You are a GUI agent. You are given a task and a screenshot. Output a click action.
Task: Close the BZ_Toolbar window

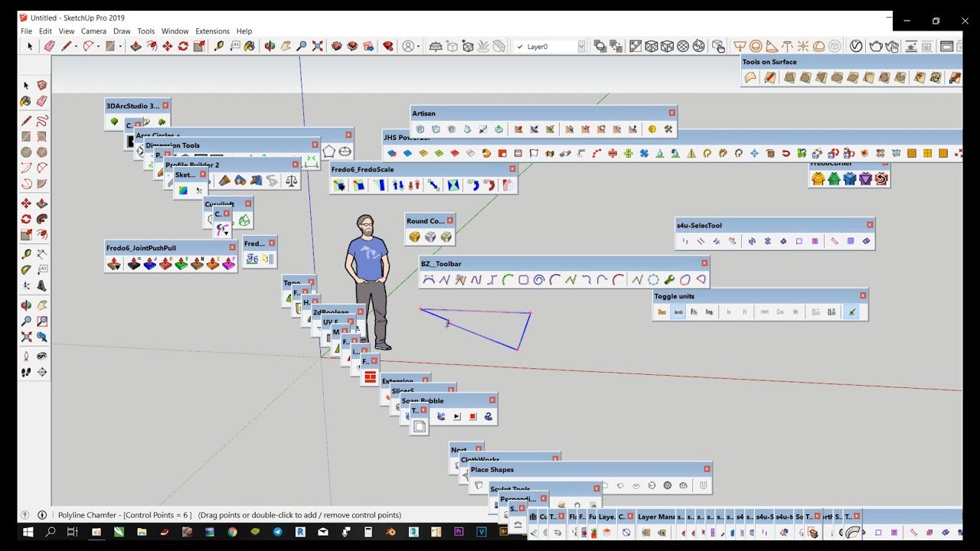[x=704, y=263]
